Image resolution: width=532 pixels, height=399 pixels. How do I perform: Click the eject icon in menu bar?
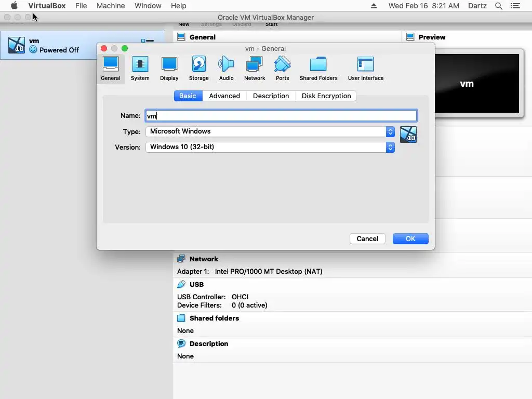[x=374, y=6]
